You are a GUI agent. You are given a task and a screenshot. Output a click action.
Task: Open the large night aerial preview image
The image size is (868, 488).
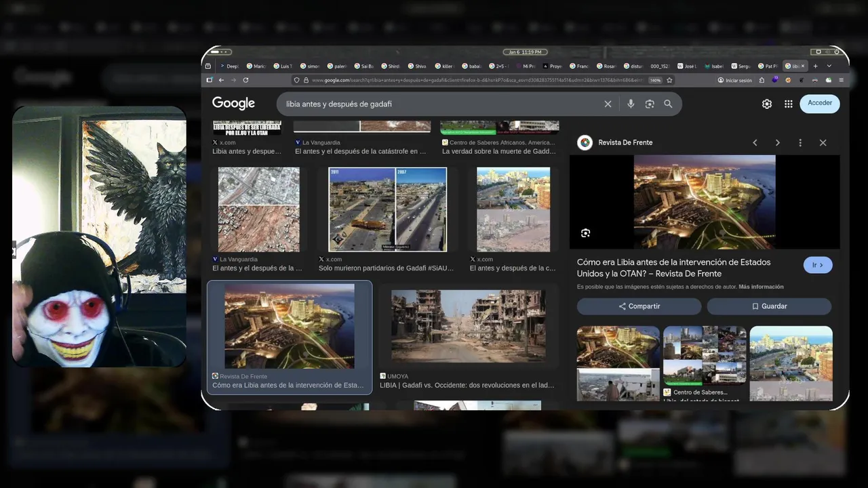[x=705, y=202]
